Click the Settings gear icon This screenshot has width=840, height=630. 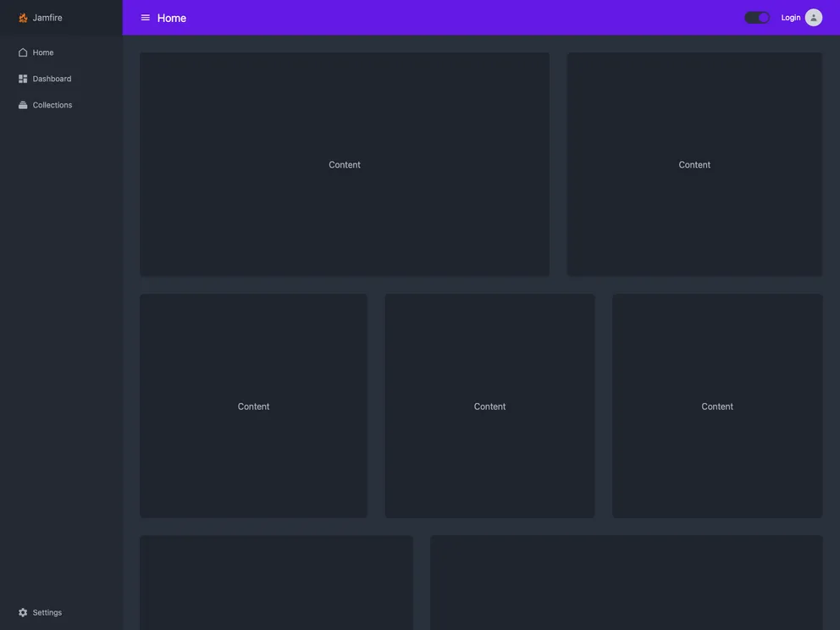click(23, 612)
